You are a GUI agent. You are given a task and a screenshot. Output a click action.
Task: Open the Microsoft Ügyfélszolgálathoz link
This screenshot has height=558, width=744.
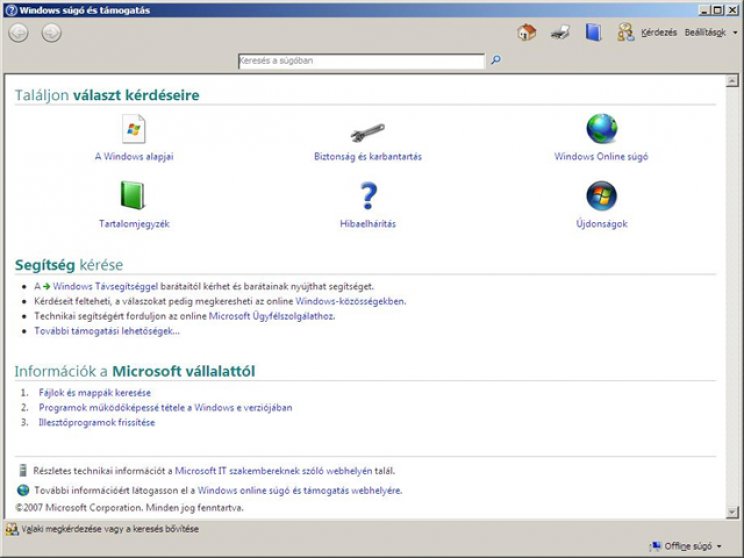[271, 316]
